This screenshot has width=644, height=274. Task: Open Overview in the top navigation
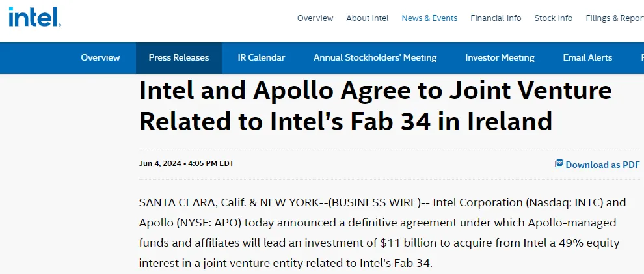point(315,18)
